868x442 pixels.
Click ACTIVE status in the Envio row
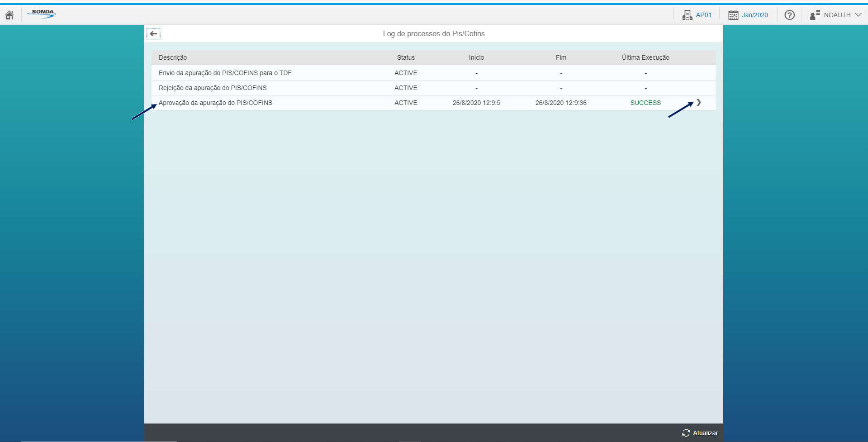[x=406, y=73]
